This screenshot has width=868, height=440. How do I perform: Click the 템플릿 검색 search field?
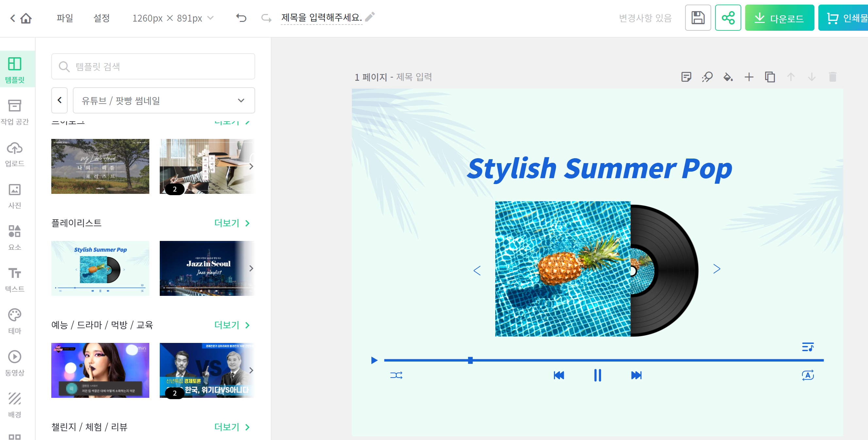click(153, 66)
